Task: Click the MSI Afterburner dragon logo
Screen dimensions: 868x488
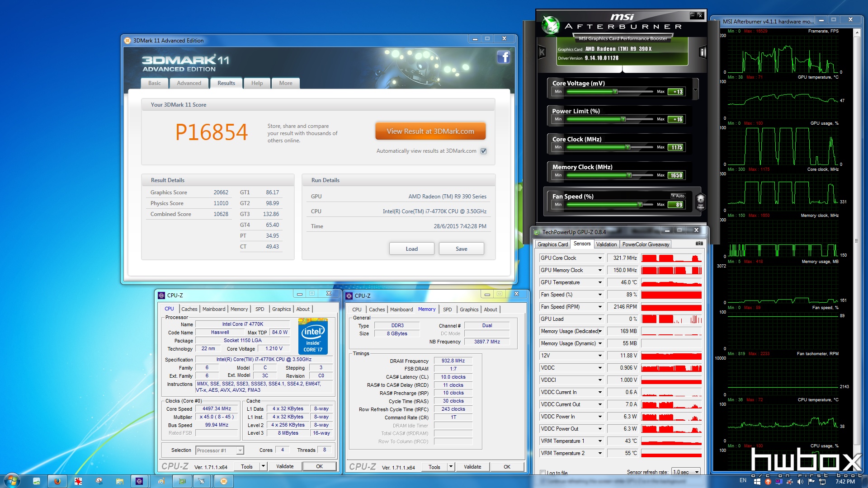Action: (551, 25)
